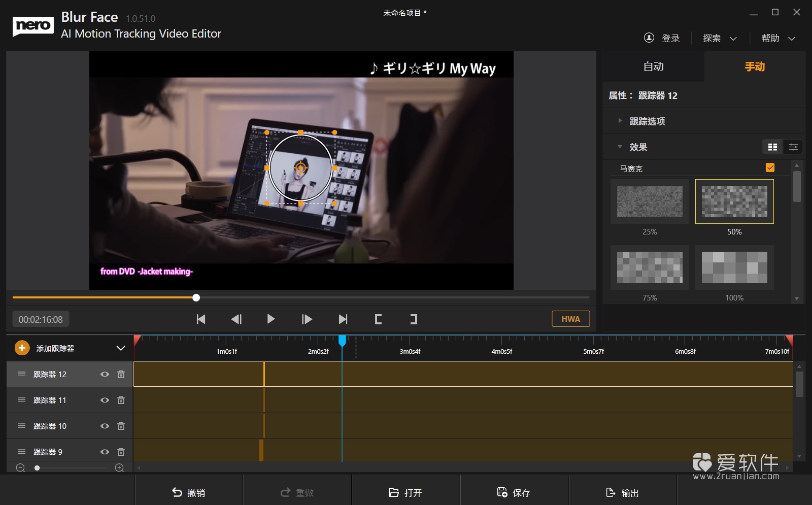This screenshot has width=812, height=505.
Task: Step back one frame
Action: pos(236,319)
